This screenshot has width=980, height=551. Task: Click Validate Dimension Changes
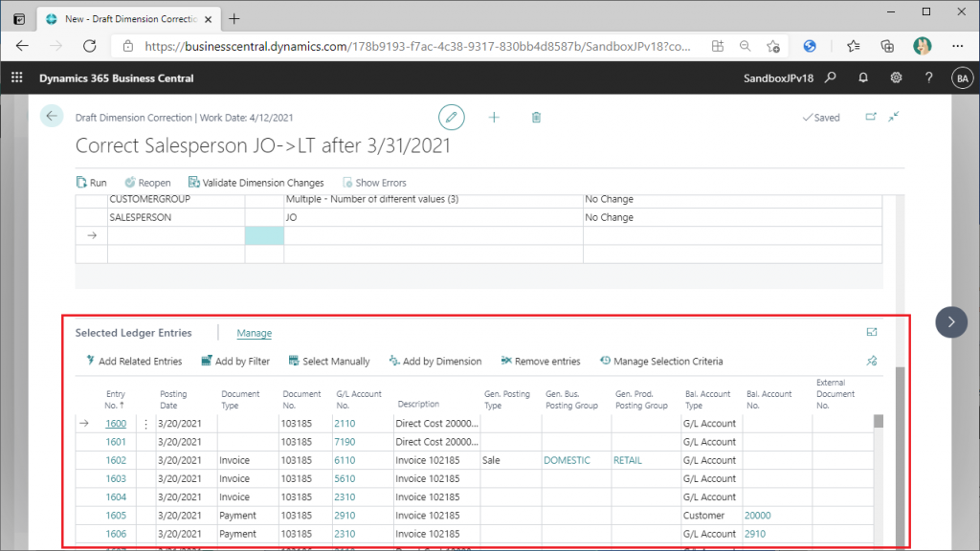(256, 183)
